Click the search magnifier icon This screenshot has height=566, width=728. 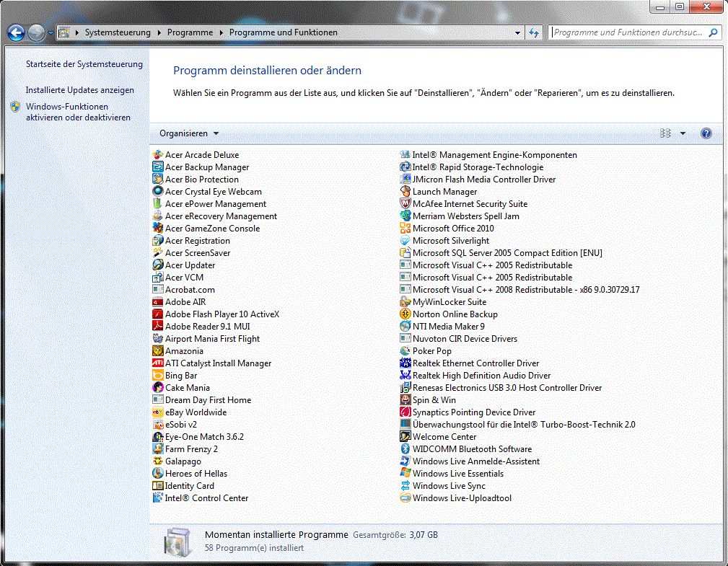713,32
